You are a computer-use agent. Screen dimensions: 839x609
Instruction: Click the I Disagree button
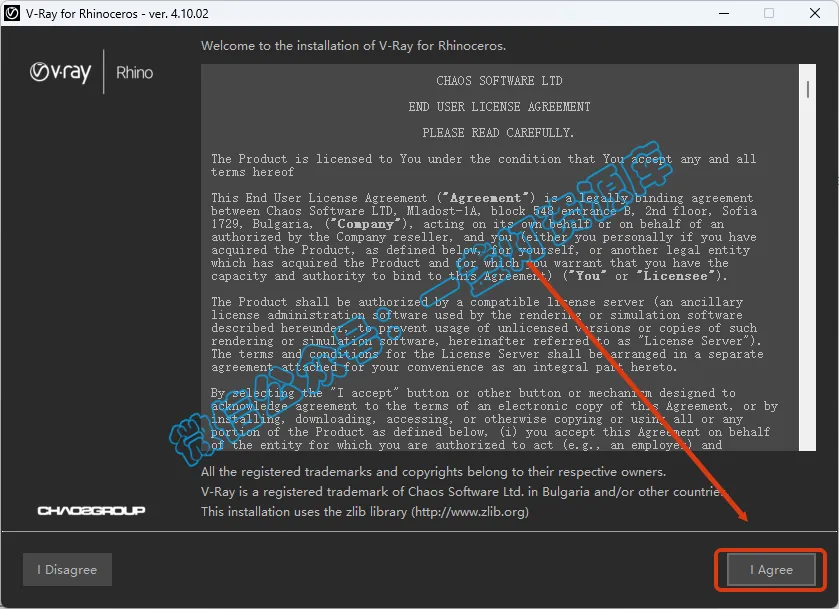[x=67, y=569]
